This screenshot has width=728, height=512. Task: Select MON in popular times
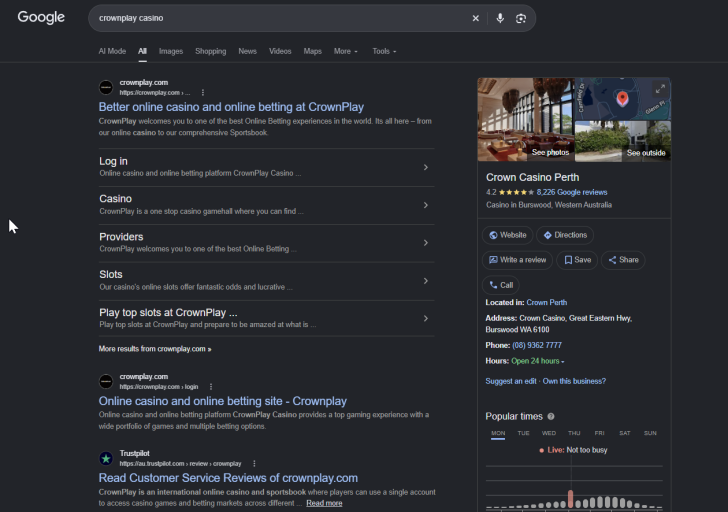[x=498, y=433]
